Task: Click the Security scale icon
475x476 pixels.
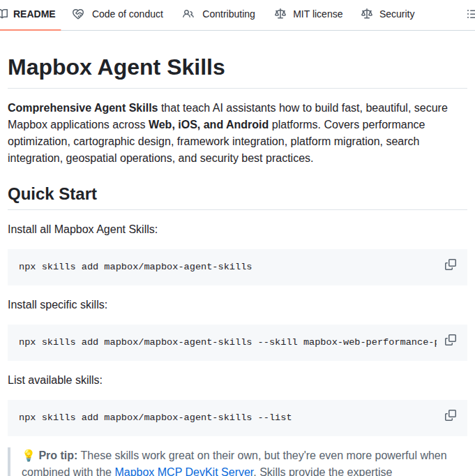Action: (x=367, y=14)
